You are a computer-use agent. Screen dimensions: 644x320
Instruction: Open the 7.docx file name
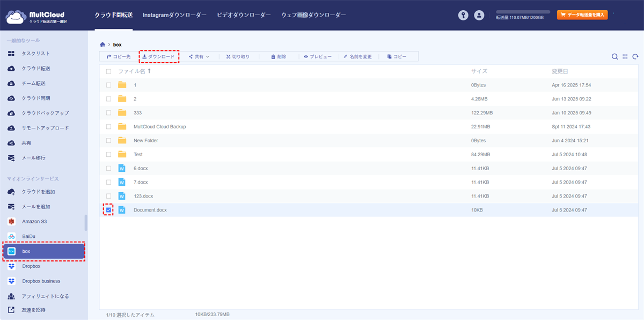tap(141, 182)
